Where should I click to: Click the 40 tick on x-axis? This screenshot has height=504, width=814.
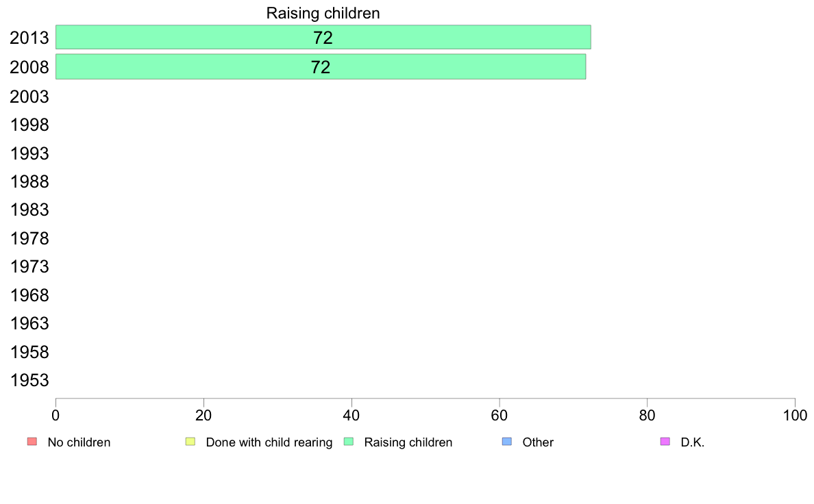coord(351,415)
